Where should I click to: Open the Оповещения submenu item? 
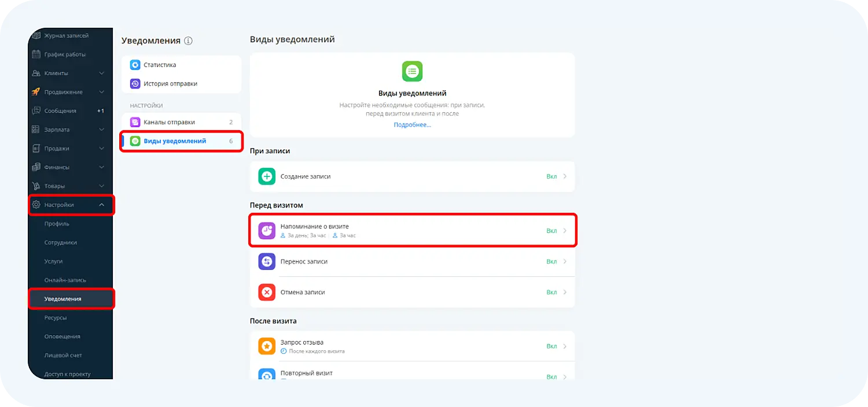coord(62,336)
